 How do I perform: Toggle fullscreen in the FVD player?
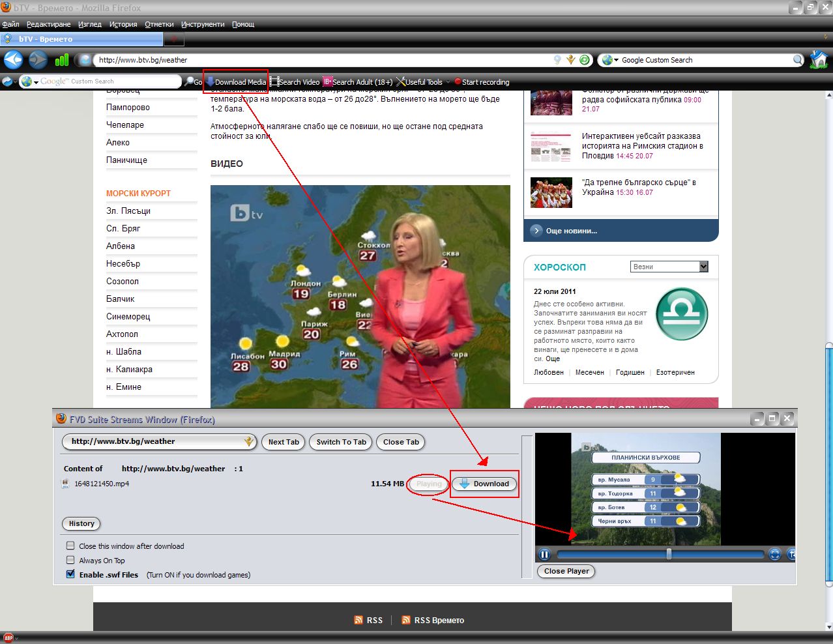click(x=775, y=554)
